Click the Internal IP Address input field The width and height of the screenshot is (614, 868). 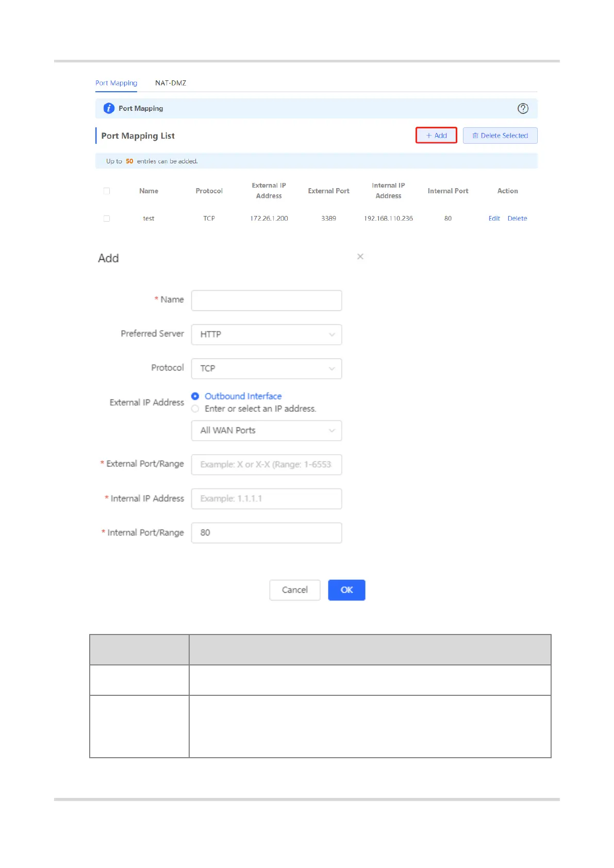[x=267, y=498]
